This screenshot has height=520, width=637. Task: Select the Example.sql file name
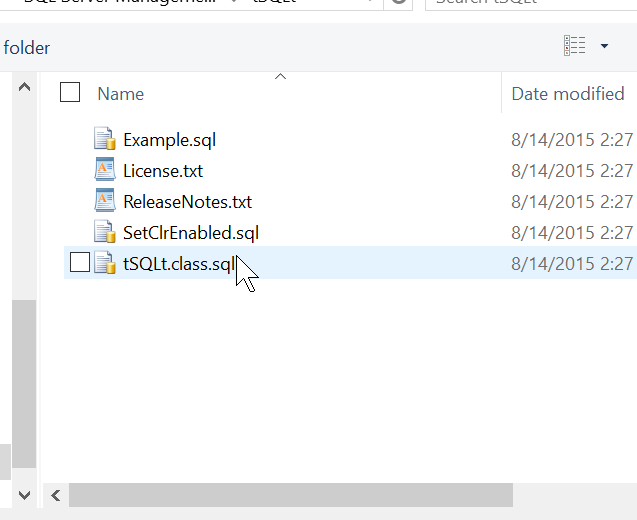[x=169, y=139]
